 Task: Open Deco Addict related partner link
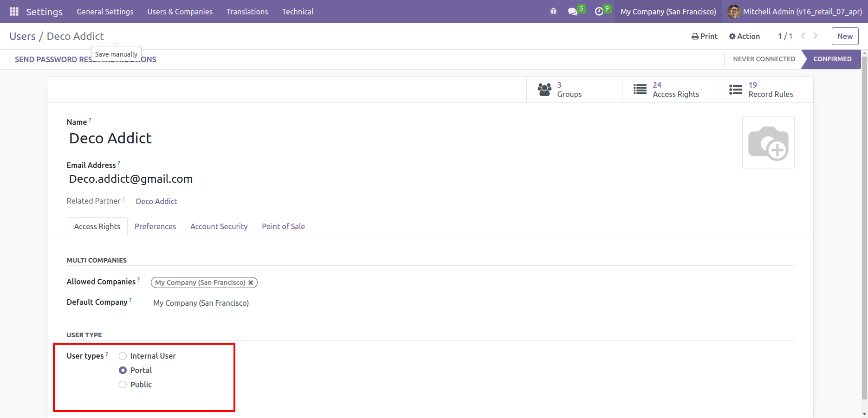(x=156, y=201)
